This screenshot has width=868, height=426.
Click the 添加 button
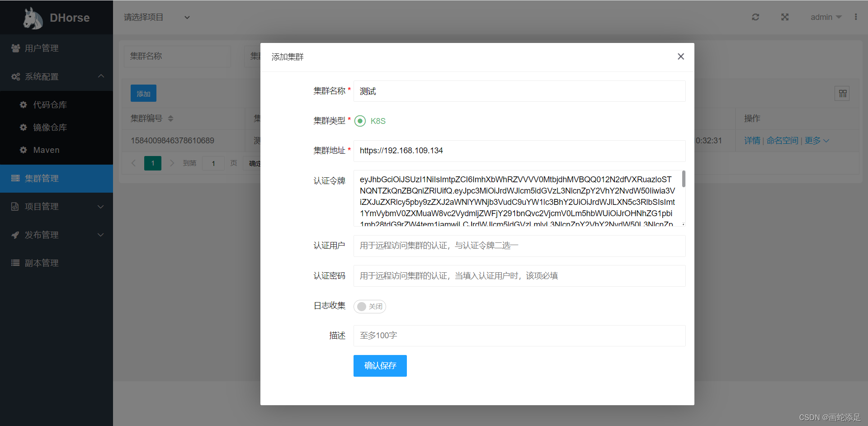coord(143,93)
